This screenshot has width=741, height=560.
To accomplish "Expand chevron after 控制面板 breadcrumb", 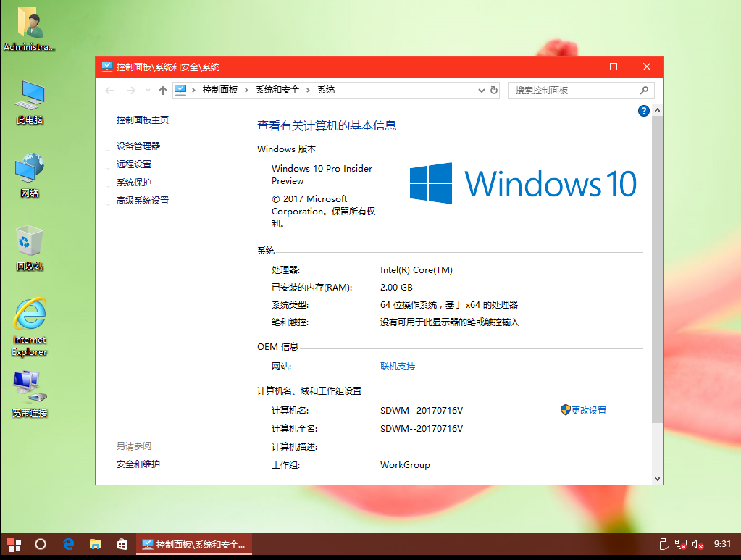I will 246,91.
